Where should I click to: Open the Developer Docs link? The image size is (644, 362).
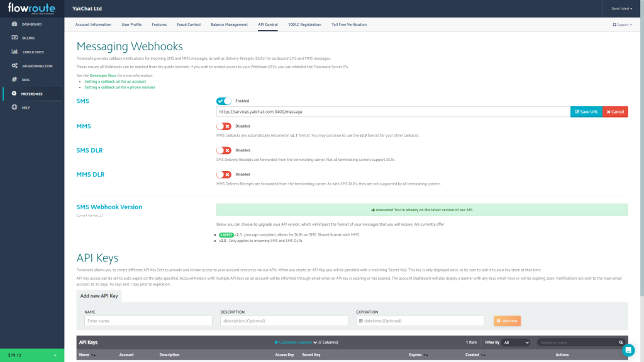tap(103, 75)
